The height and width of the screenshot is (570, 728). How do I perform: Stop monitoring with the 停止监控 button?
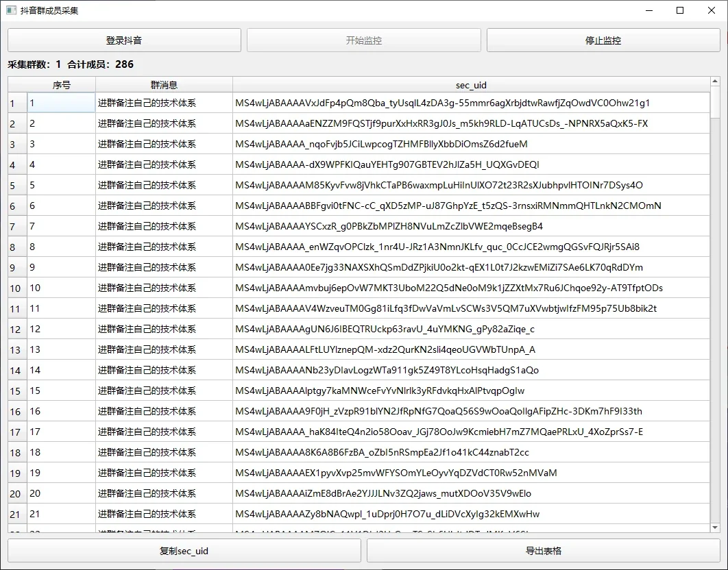click(x=603, y=40)
